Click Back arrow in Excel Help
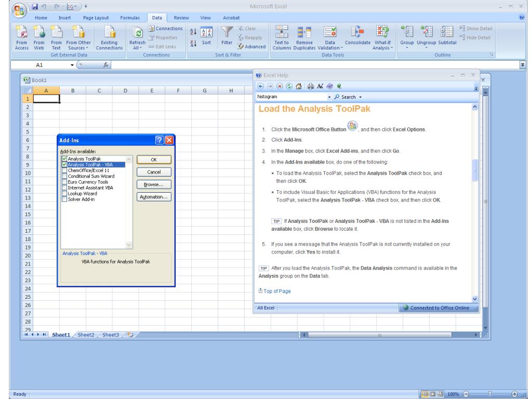This screenshot has width=532, height=399. [261, 86]
